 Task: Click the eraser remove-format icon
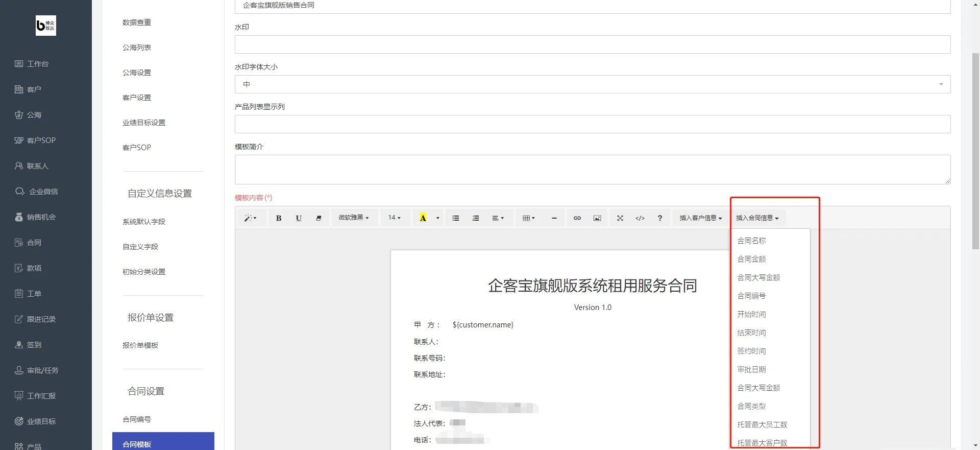pos(318,218)
